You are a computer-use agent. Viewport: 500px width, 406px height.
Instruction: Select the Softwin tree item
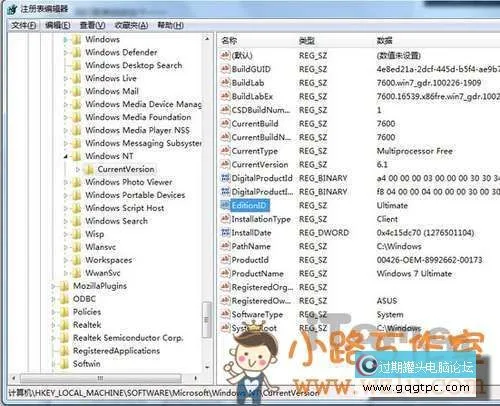point(86,364)
